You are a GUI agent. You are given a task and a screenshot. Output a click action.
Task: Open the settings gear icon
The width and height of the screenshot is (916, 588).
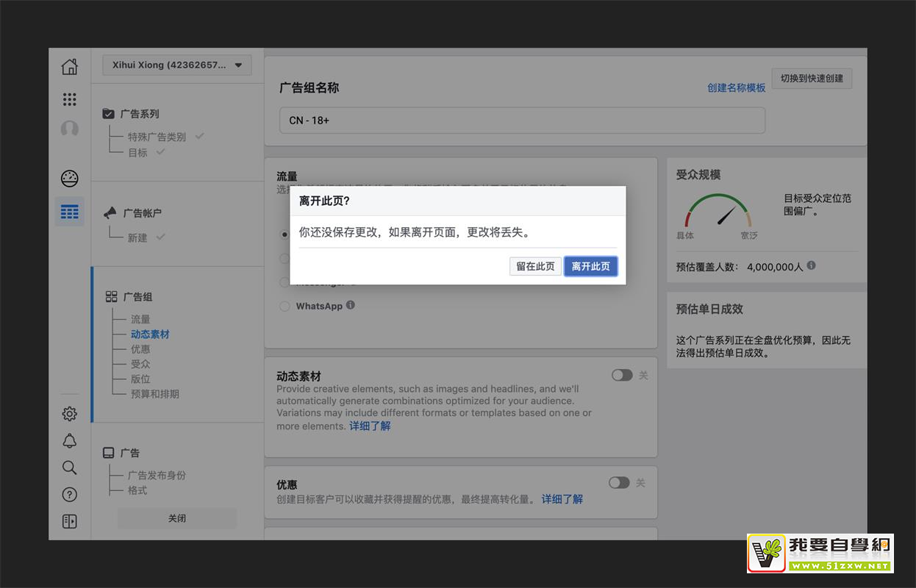click(x=69, y=414)
